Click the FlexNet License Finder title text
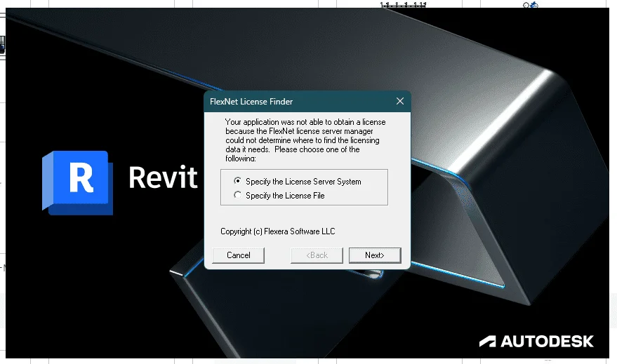 click(x=251, y=102)
